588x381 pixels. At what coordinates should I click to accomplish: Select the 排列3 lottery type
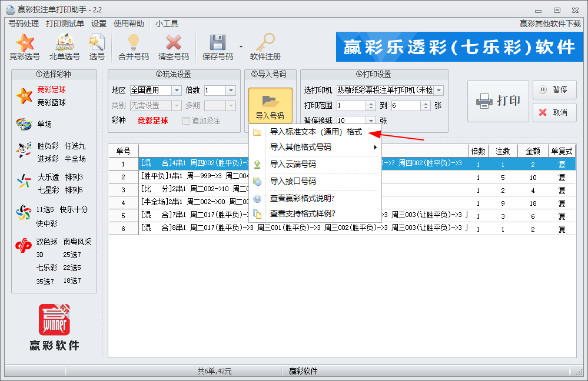[74, 177]
